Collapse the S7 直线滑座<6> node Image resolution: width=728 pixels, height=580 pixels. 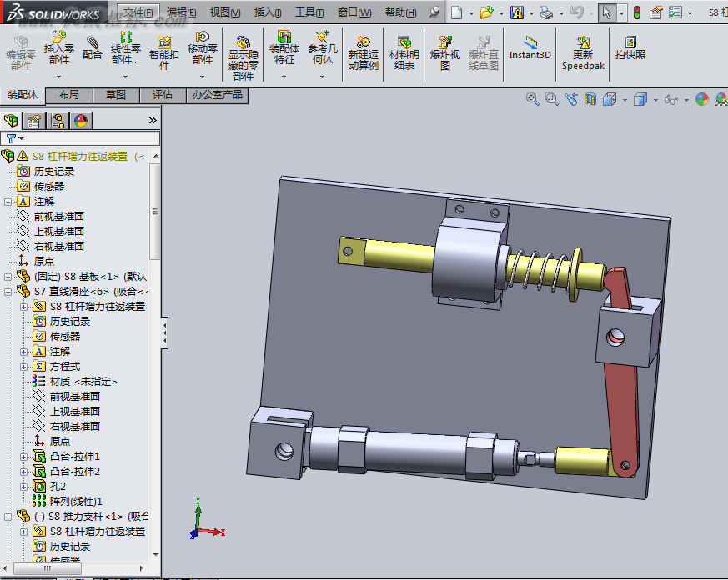(8, 292)
